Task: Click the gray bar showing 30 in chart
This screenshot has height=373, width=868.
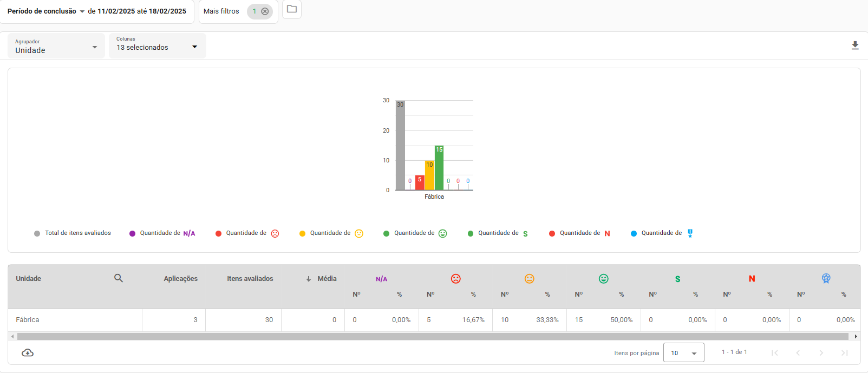Action: point(400,146)
